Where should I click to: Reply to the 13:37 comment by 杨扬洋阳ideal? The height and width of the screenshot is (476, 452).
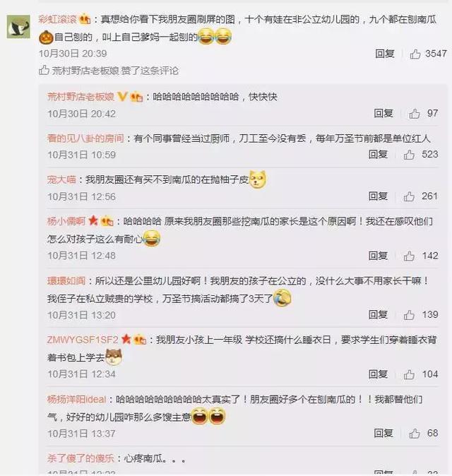tap(383, 433)
